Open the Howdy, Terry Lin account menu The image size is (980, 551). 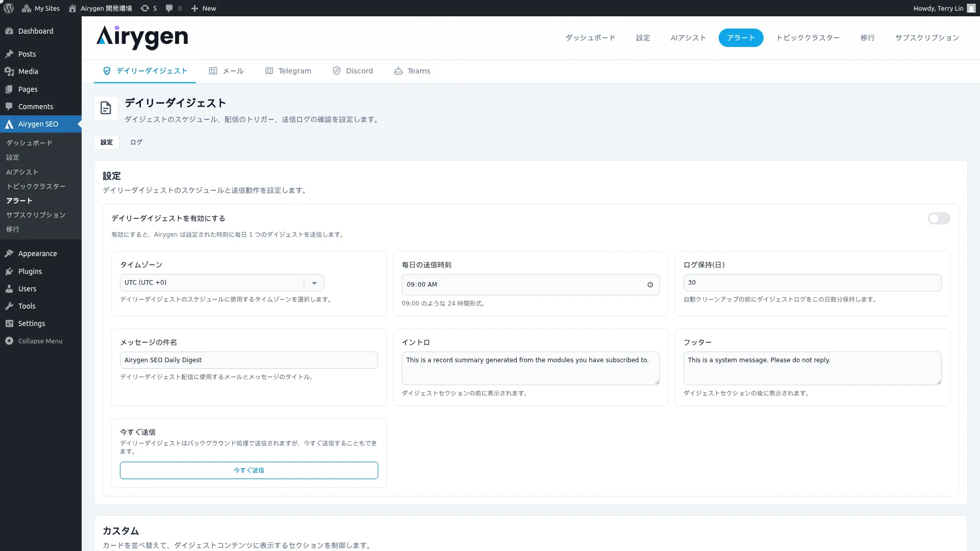(x=942, y=8)
